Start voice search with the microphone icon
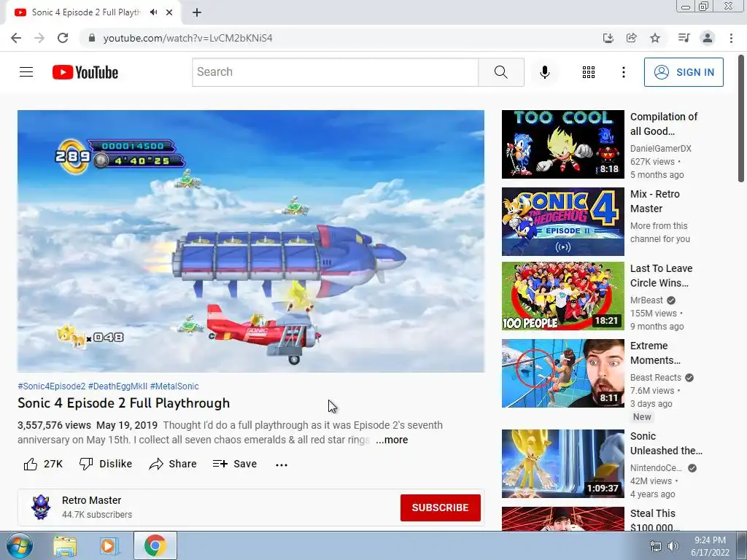 click(544, 72)
